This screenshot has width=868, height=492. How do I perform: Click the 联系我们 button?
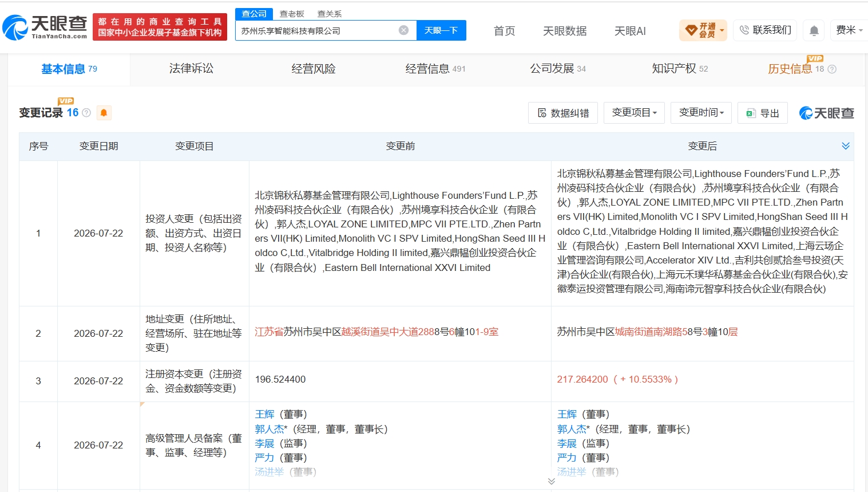766,30
